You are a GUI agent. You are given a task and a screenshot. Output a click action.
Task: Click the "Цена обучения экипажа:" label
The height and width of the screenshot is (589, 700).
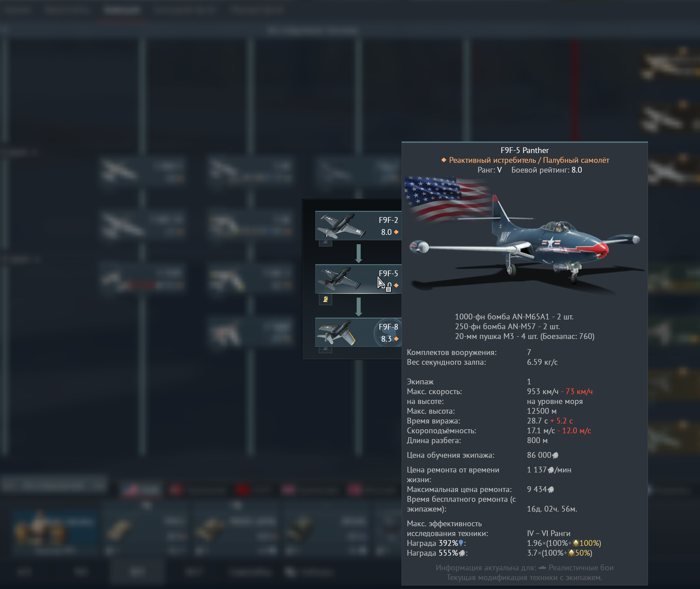point(451,455)
